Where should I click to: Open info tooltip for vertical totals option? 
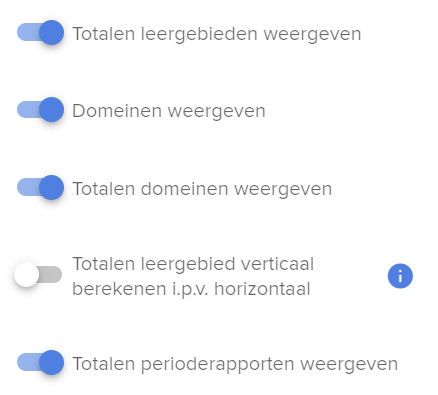[400, 276]
